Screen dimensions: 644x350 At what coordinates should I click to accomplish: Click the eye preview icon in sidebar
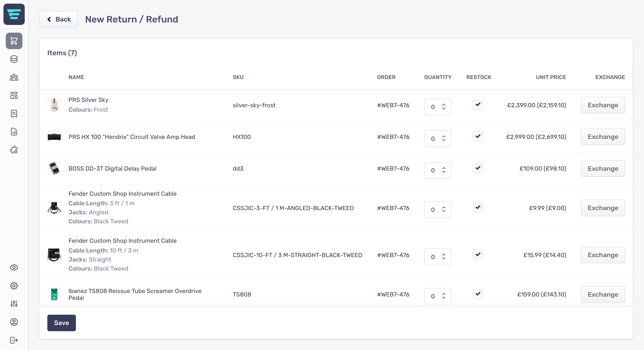click(14, 268)
